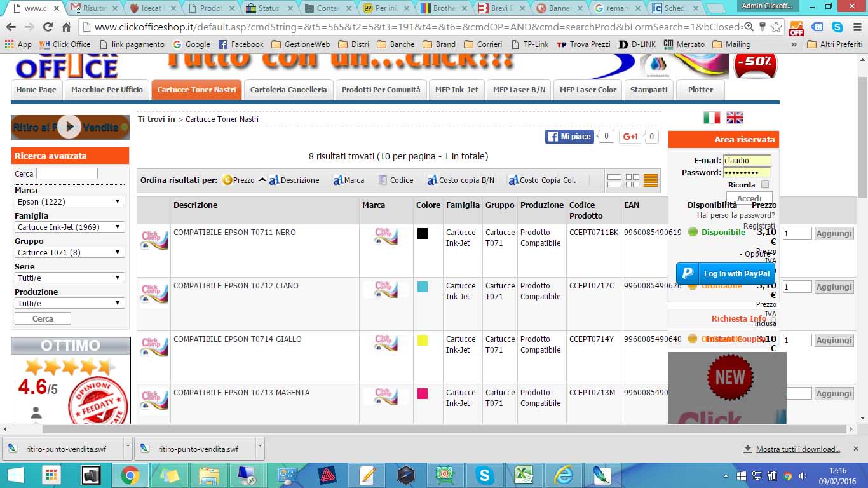Open the Corrieri bookmarks folder
Image resolution: width=868 pixels, height=488 pixels.
(x=482, y=44)
